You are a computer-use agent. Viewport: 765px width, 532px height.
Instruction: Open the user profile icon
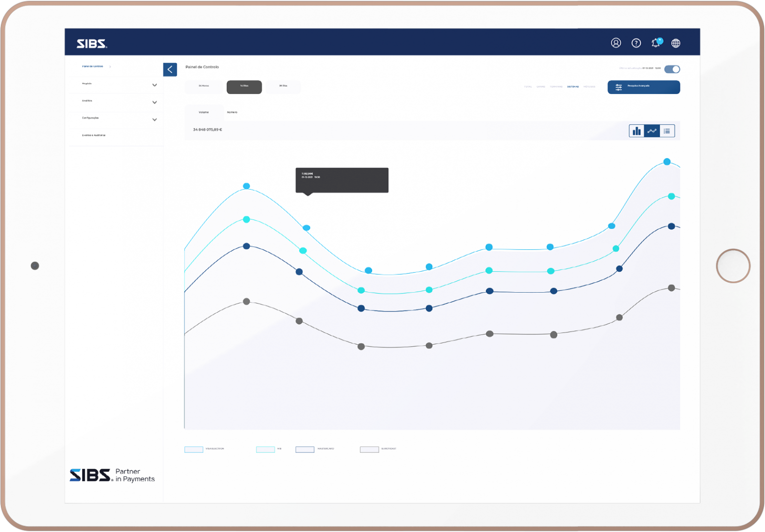616,43
